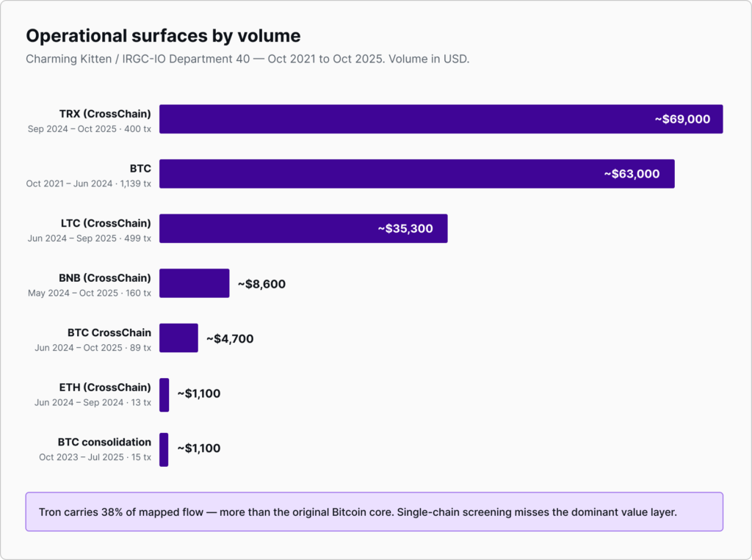The image size is (752, 560).
Task: Click 'Oct 2023 – Jul 2025 · 15 tx' text
Action: coord(95,457)
